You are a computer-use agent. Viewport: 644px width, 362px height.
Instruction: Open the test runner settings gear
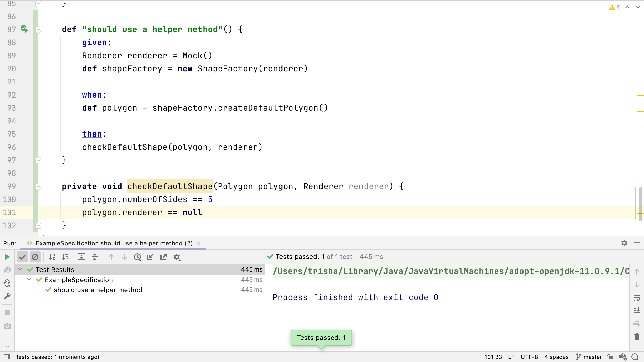point(177,257)
